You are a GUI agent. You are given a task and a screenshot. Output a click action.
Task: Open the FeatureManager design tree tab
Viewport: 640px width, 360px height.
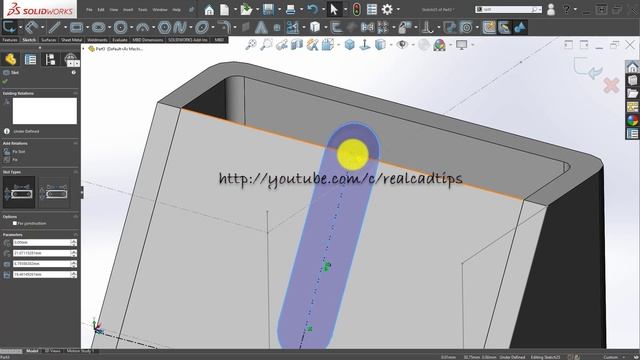pyautogui.click(x=10, y=60)
